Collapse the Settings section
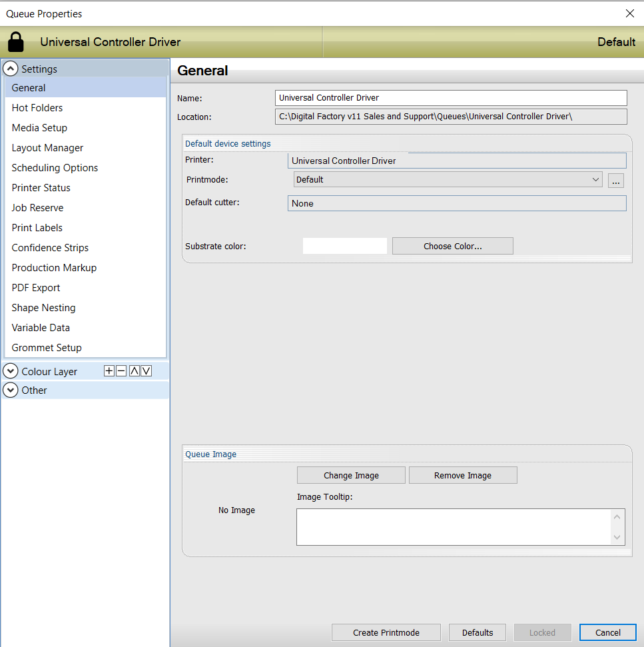Screen dimensions: 644x647 [11, 69]
